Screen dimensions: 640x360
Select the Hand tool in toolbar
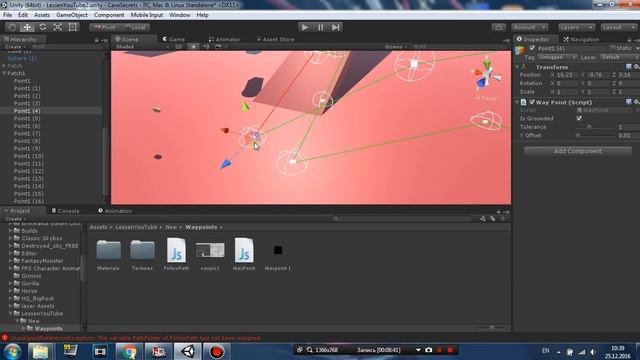tap(12, 27)
